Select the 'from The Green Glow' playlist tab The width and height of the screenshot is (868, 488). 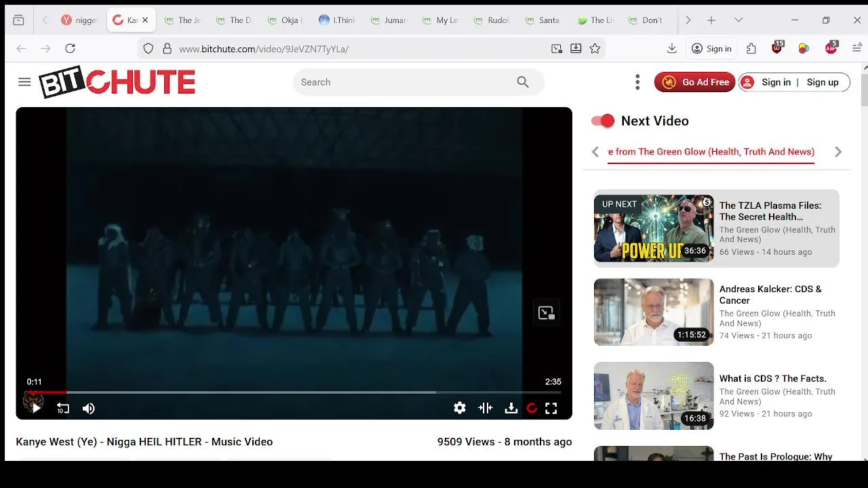(x=711, y=152)
